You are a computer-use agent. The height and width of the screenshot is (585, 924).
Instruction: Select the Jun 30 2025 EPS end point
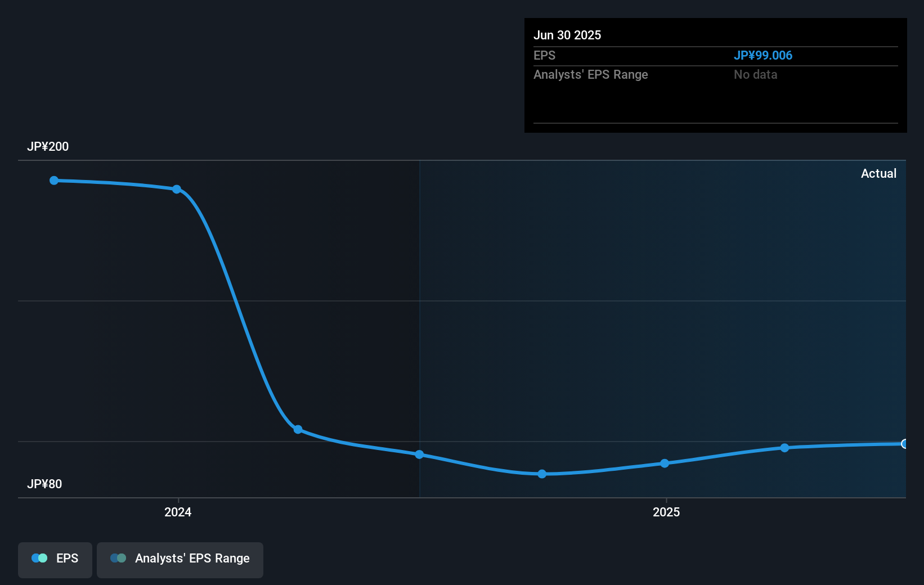905,444
